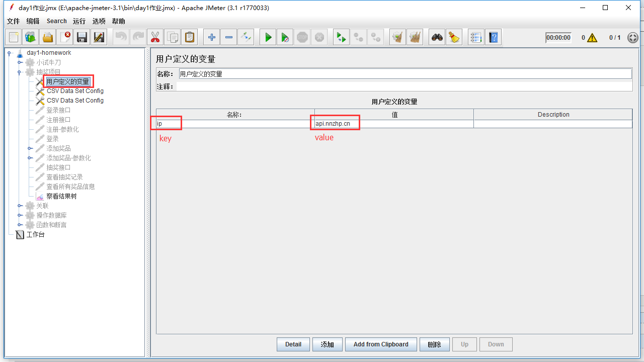Open the 帮助 menu
The image size is (644, 362).
(x=119, y=21)
